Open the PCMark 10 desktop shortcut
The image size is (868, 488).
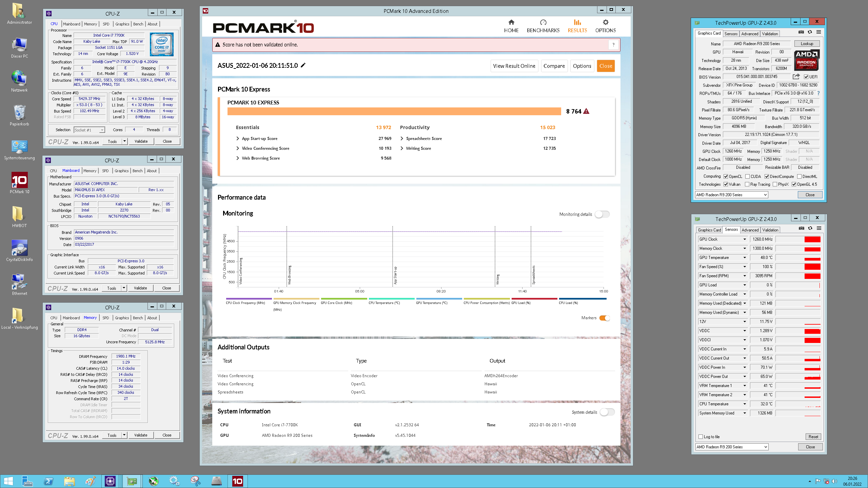click(x=19, y=183)
